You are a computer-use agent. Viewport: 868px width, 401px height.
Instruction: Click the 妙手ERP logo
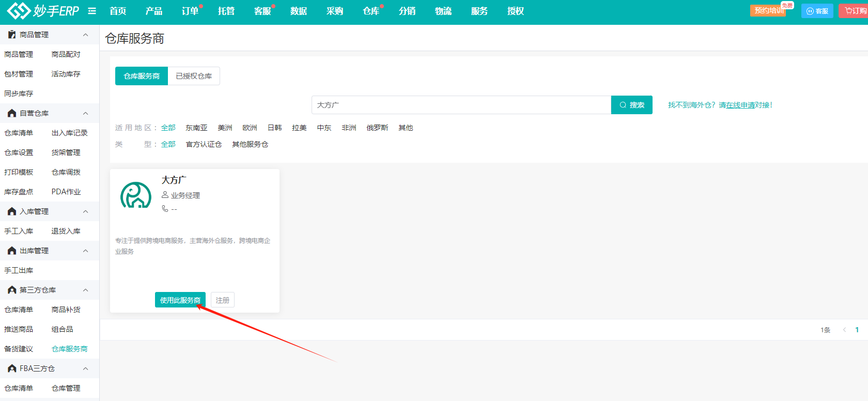[x=43, y=10]
